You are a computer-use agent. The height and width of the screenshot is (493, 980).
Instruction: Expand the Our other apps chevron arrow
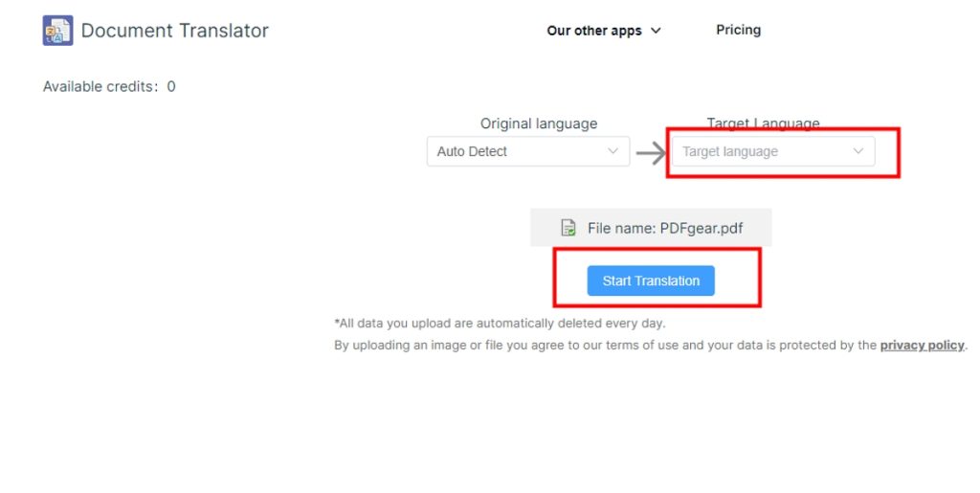click(656, 31)
